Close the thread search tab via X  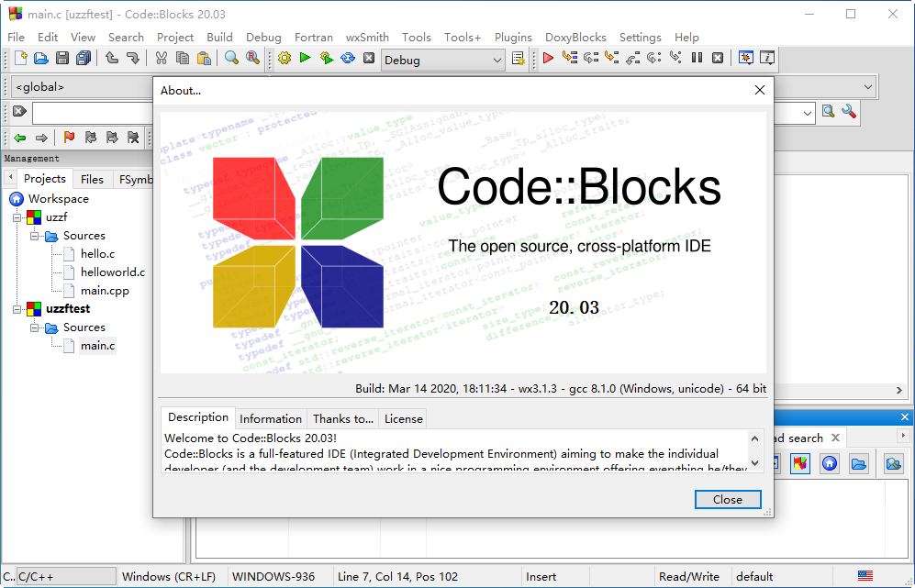pos(836,438)
